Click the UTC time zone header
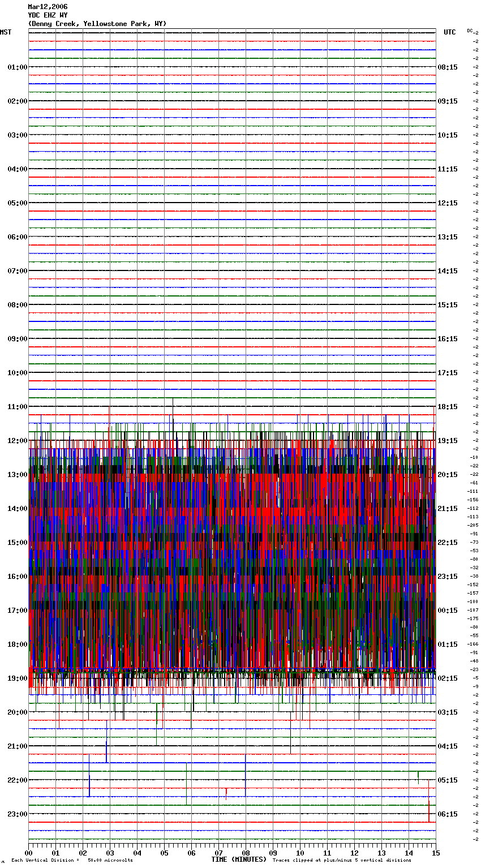Image resolution: width=481 pixels, height=868 pixels. [450, 32]
